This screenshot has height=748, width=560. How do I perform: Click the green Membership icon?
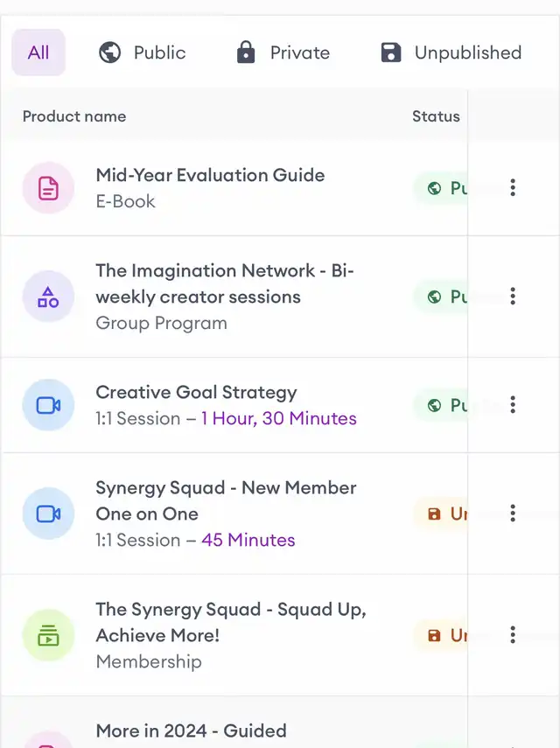pyautogui.click(x=48, y=635)
